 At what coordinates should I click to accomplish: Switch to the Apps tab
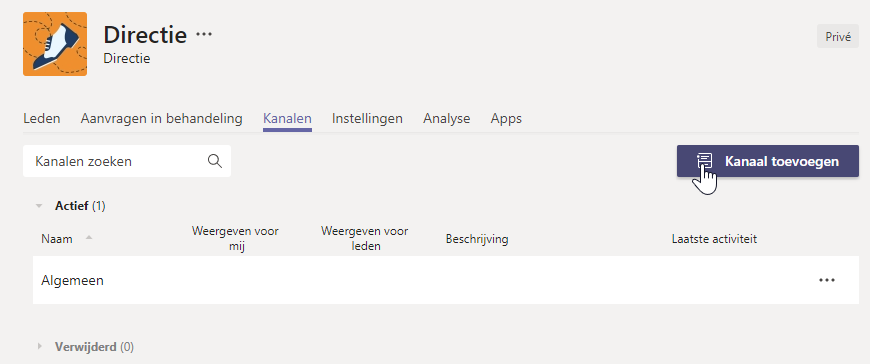[506, 118]
